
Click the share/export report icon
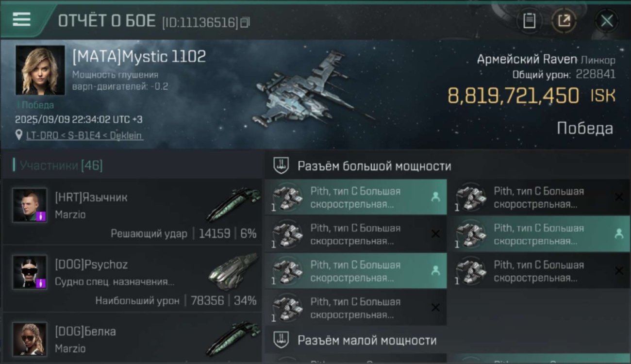564,21
